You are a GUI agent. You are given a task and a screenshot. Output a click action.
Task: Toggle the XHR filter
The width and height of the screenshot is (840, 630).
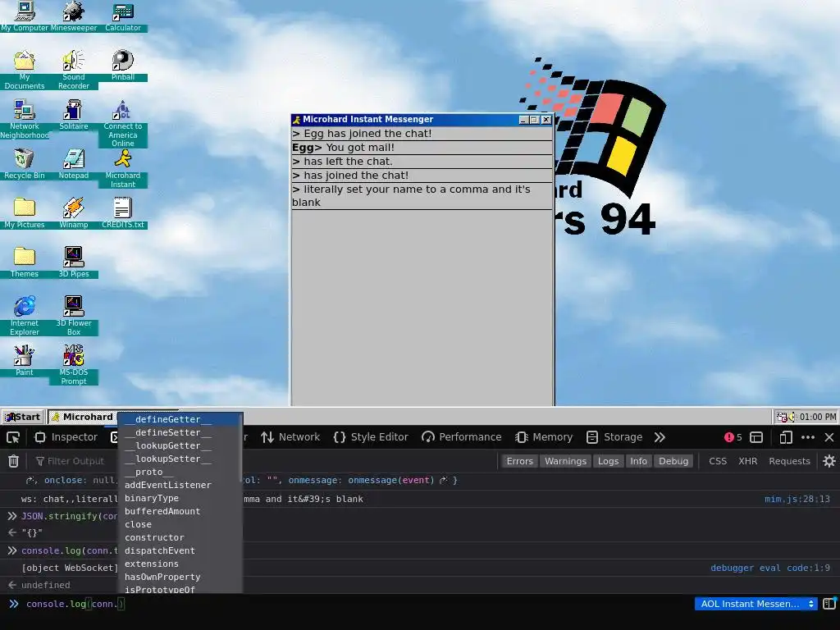tap(748, 461)
